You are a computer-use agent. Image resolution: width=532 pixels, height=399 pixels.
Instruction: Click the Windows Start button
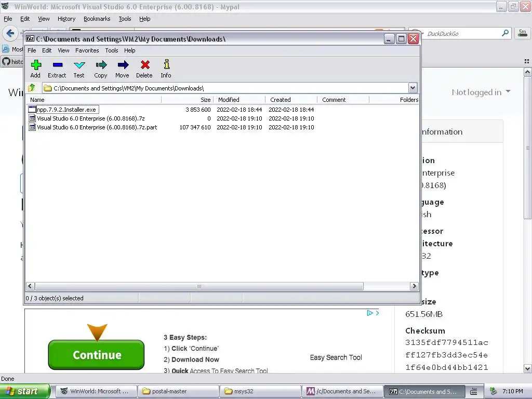(25, 391)
